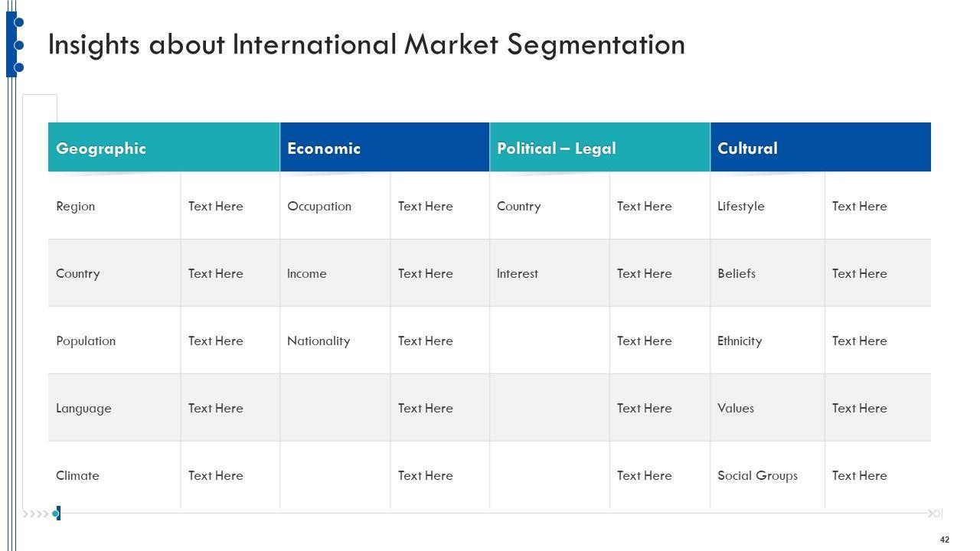Select the Language cell
The width and height of the screenshot is (980, 551).
point(83,409)
